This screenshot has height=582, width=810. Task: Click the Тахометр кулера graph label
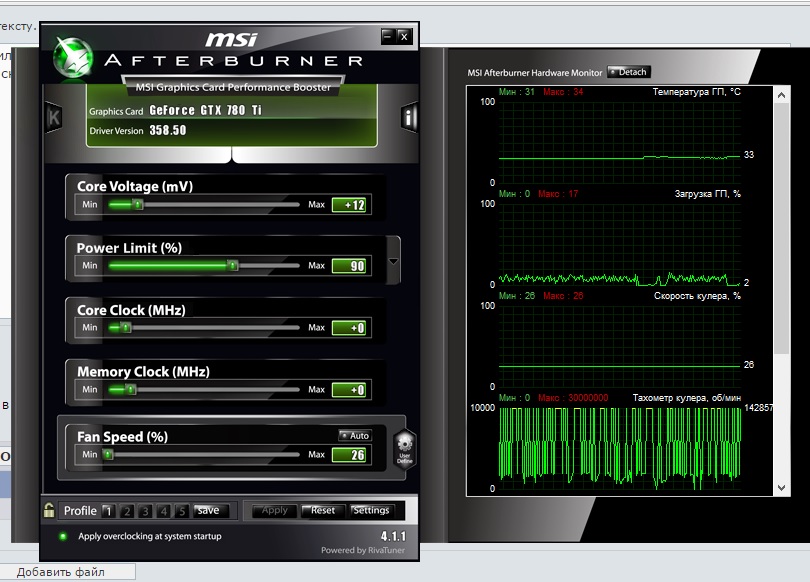pyautogui.click(x=687, y=398)
